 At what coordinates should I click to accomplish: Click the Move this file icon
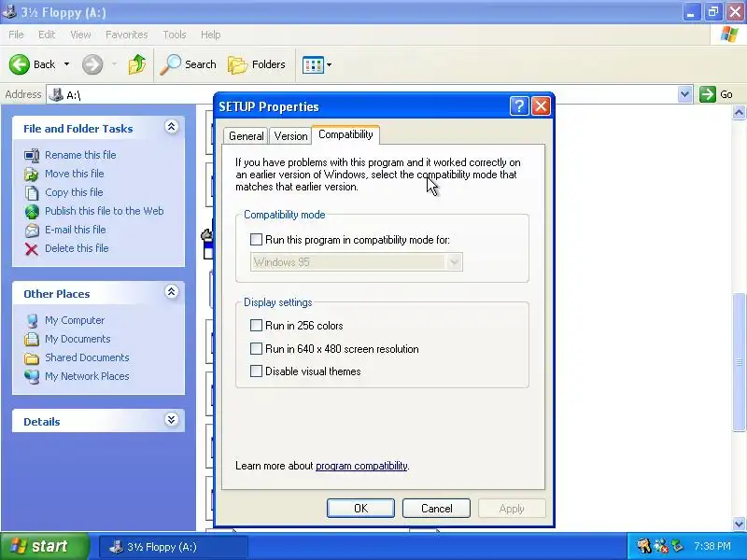[32, 174]
